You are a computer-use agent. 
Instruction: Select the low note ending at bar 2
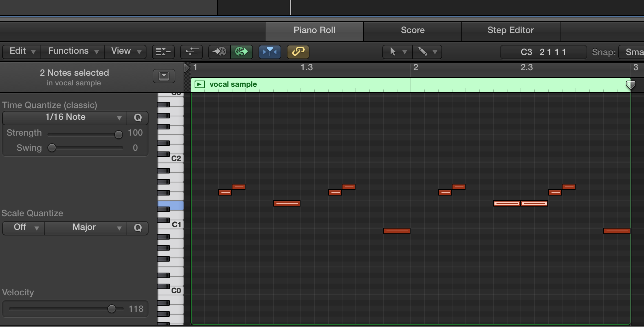click(396, 231)
